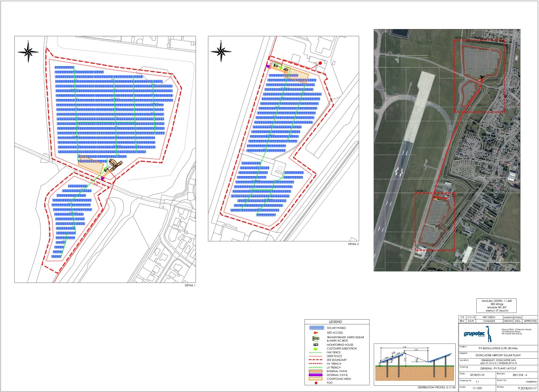Click the purple external path marker in Detail 1
Image resolution: width=539 pixels, height=392 pixels.
102,178
